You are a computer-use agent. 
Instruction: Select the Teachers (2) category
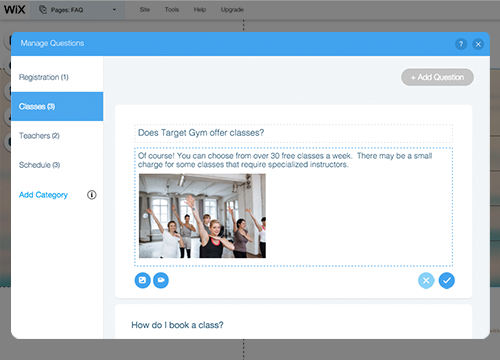[57, 136]
